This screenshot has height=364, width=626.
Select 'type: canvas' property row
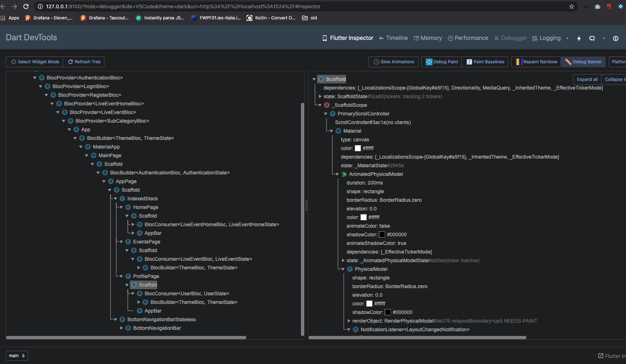pos(355,140)
